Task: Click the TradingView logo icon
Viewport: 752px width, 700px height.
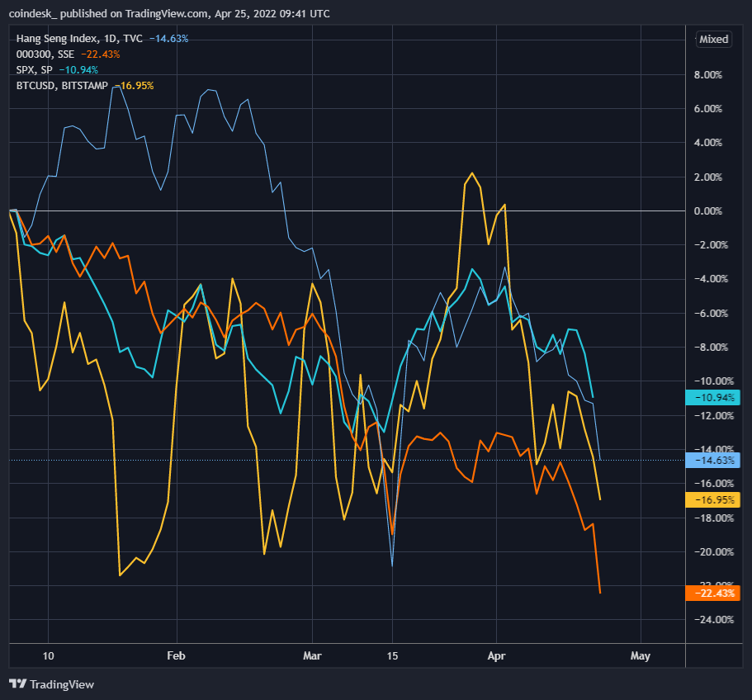Action: tap(17, 683)
